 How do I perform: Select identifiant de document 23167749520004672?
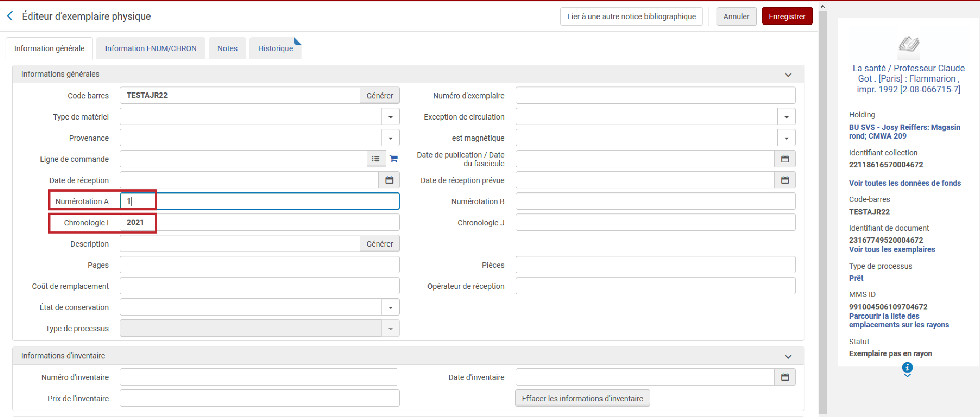pos(886,240)
